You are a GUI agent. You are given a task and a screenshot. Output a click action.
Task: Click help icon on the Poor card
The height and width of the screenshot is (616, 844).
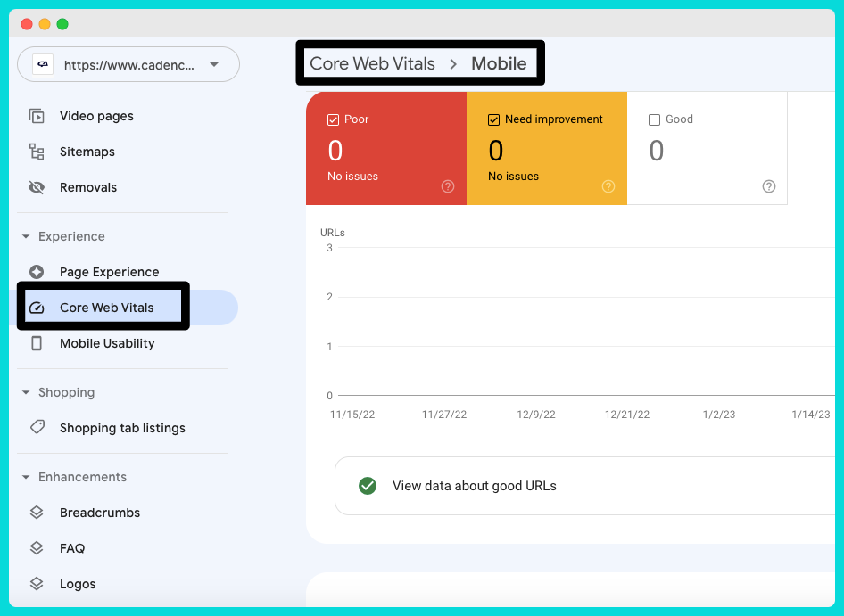(x=448, y=186)
